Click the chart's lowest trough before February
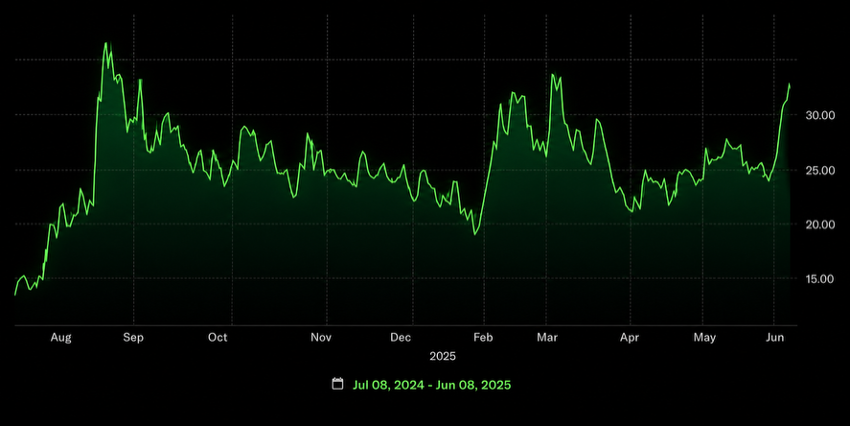Screen dimensions: 850x426 pos(475,234)
